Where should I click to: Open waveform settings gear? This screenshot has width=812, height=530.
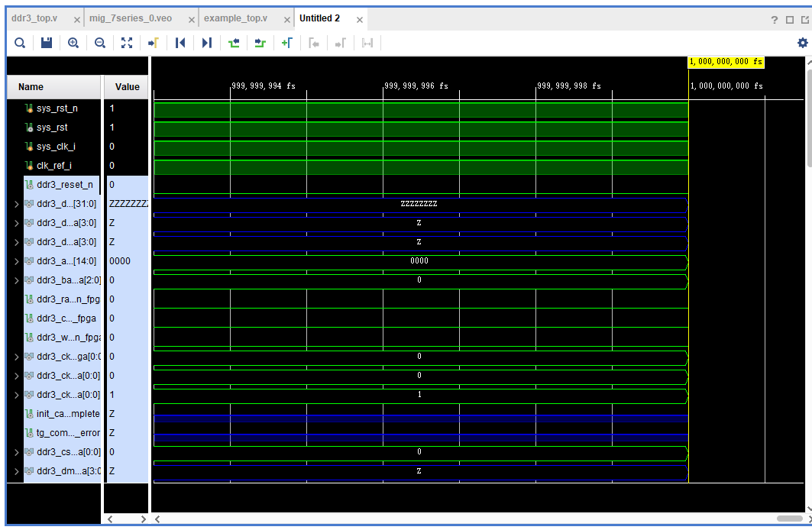(803, 43)
